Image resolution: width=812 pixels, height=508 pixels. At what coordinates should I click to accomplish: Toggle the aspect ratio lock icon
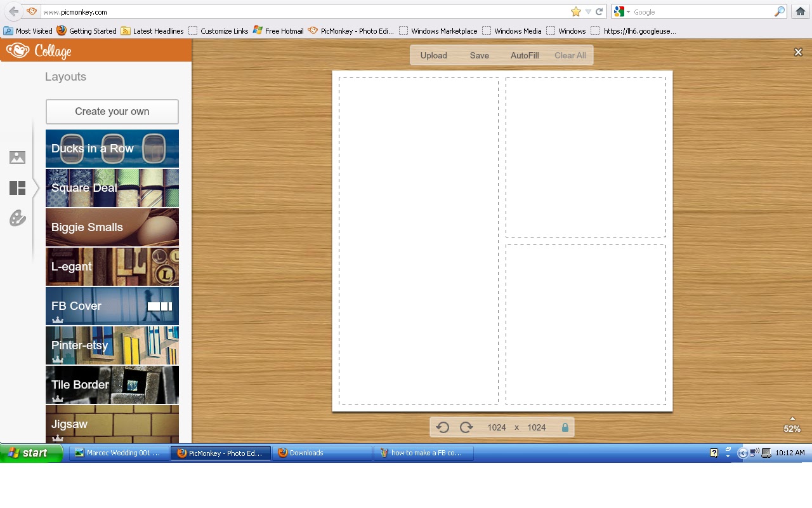[565, 427]
